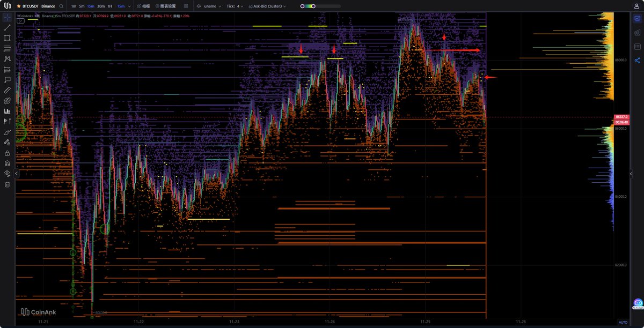Select the crosshair cursor tool

tap(7, 17)
